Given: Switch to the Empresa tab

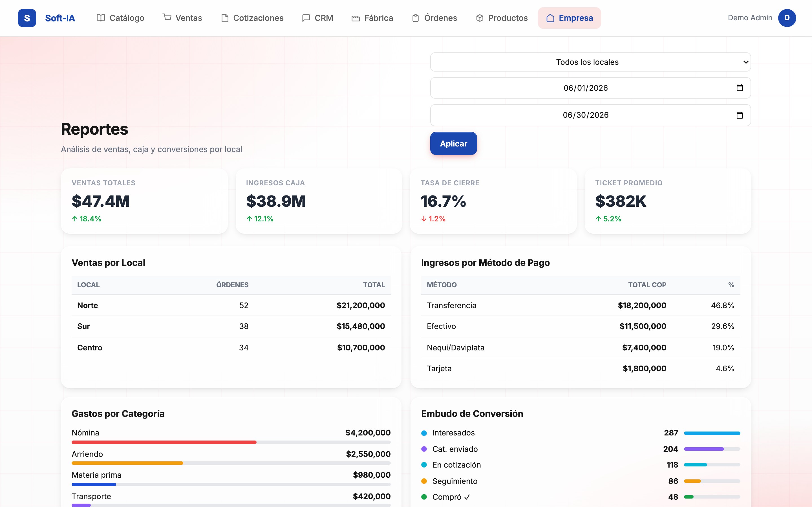Looking at the screenshot, I should pos(570,18).
